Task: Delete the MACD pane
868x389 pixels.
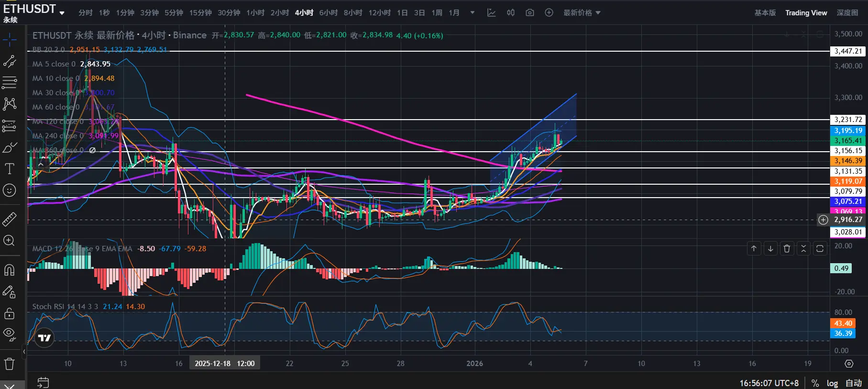Action: pos(787,248)
